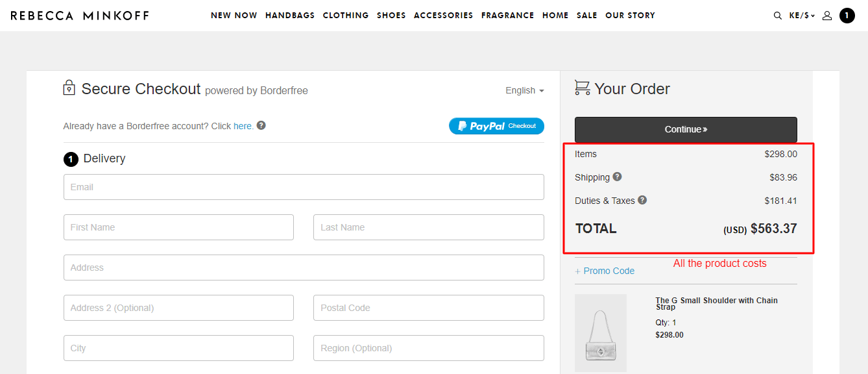
Task: Open The G Small Shoulder product link
Action: click(716, 303)
